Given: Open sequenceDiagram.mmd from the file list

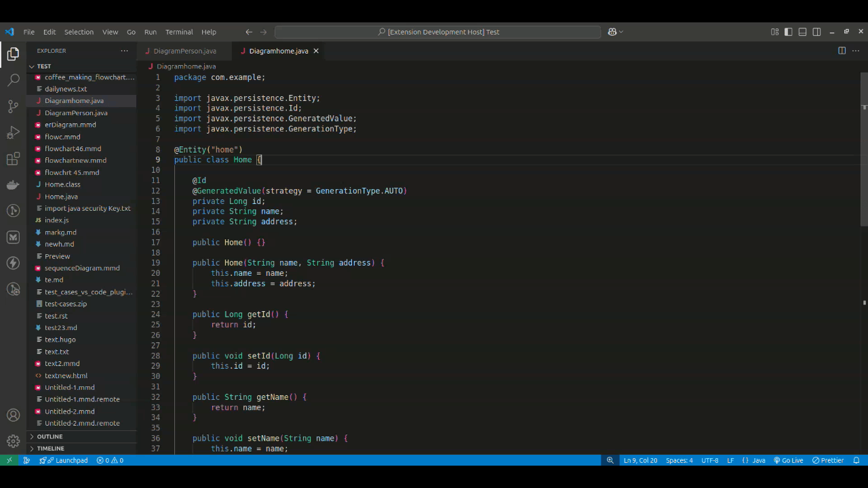Looking at the screenshot, I should coord(82,268).
